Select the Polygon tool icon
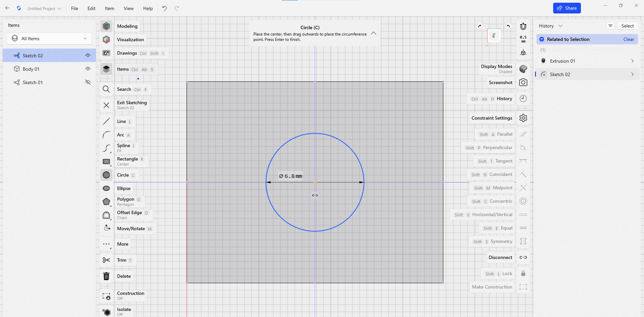Image resolution: width=644 pixels, height=317 pixels. pos(106,202)
